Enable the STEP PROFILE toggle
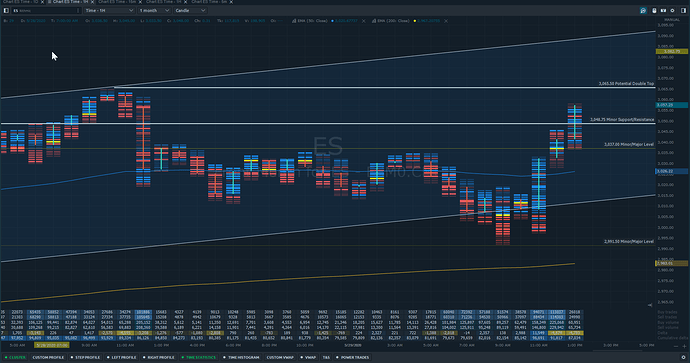This screenshot has width=690, height=363. (85, 357)
